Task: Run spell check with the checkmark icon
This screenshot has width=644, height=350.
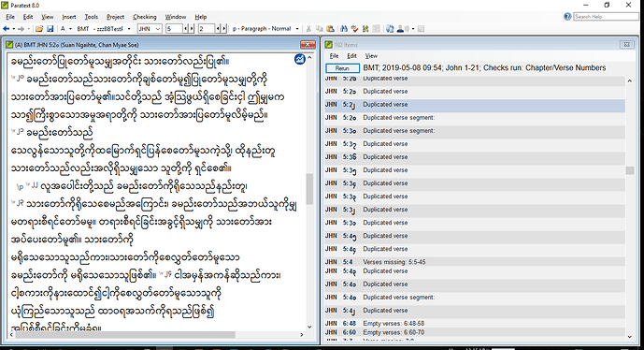Action: click(354, 29)
